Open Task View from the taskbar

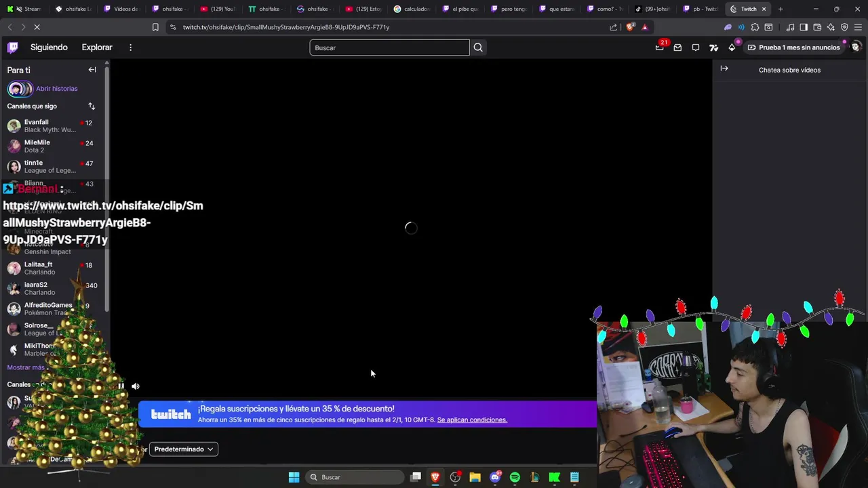[416, 477]
